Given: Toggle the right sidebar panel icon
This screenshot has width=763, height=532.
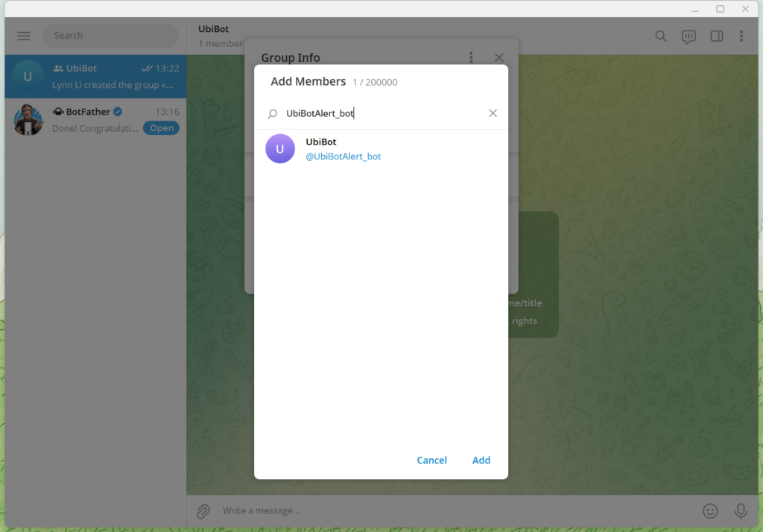Looking at the screenshot, I should (716, 36).
